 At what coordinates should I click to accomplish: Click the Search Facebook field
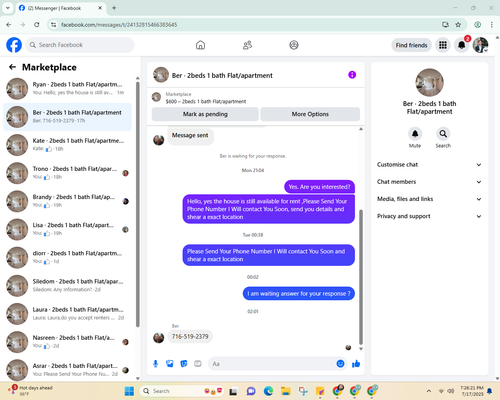click(x=80, y=45)
